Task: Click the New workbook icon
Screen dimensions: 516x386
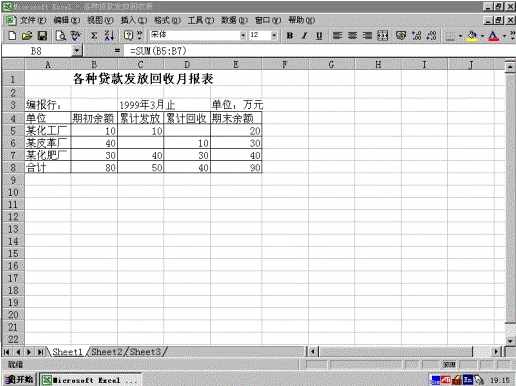Action: pos(12,35)
